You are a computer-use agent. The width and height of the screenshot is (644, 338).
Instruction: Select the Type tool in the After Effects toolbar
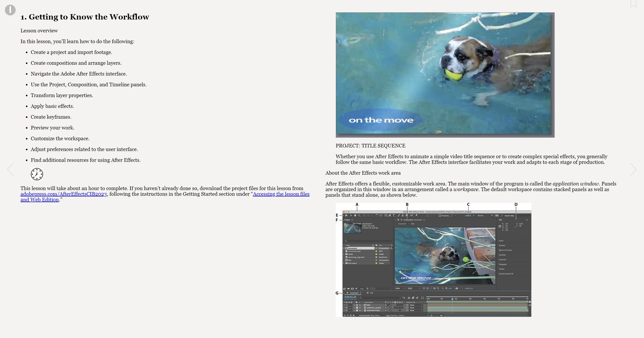tap(394, 215)
